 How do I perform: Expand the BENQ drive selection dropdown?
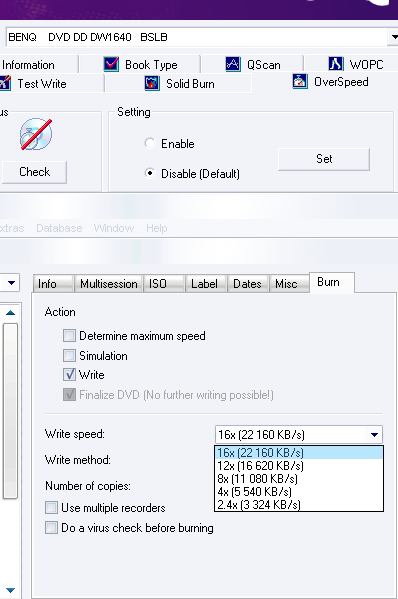click(393, 37)
